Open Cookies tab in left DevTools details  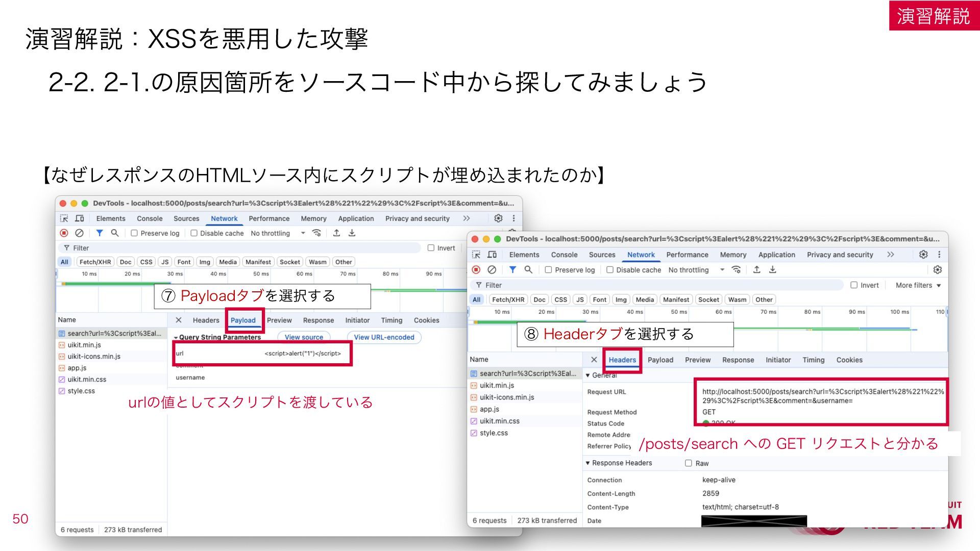click(427, 320)
